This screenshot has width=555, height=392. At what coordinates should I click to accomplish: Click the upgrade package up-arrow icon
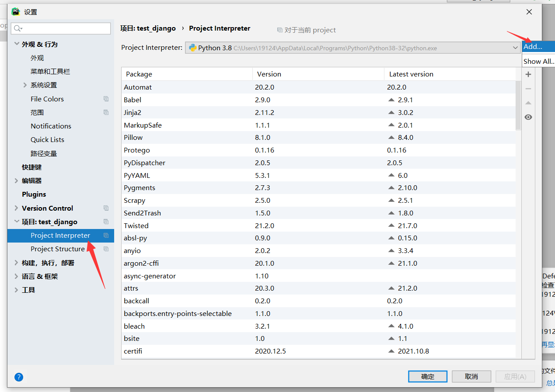[528, 103]
